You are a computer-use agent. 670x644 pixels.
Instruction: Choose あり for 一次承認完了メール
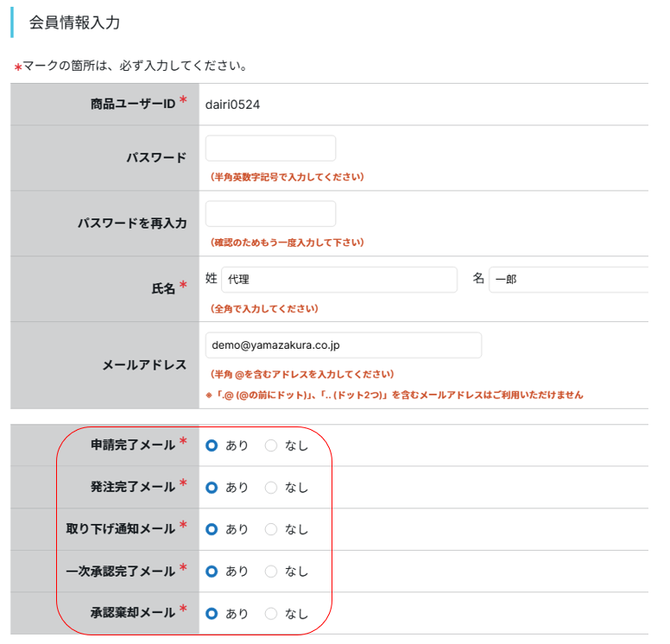(x=212, y=571)
